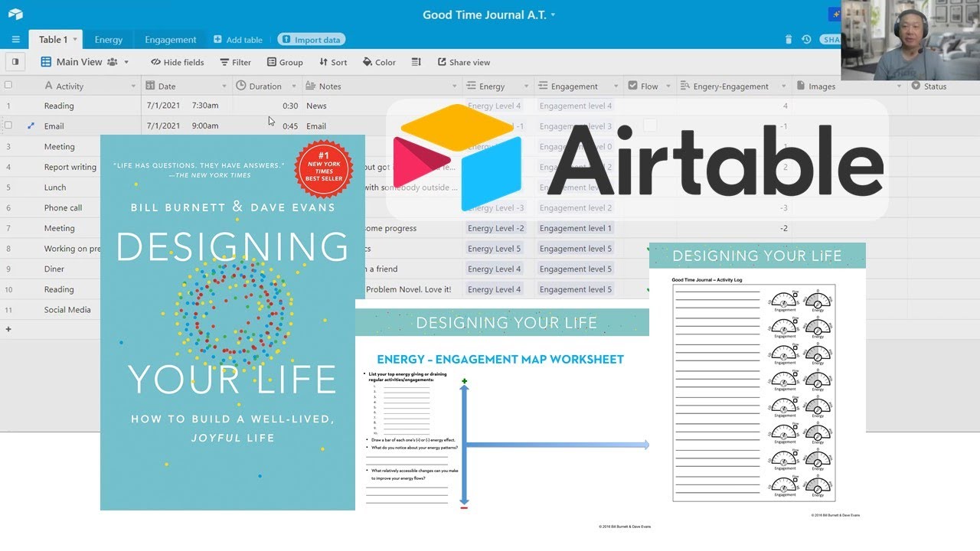
Task: Click the Share view icon
Action: coord(442,62)
